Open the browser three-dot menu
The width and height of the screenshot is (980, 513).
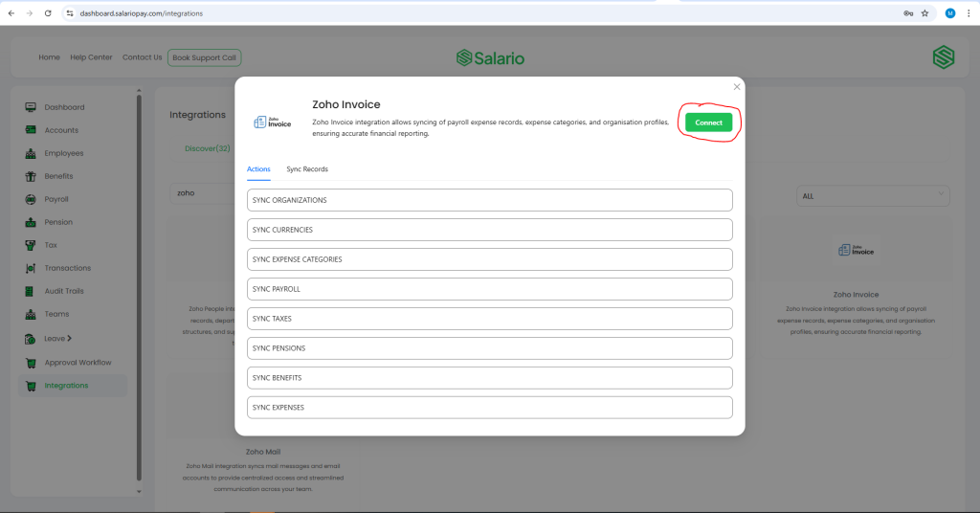[x=969, y=13]
